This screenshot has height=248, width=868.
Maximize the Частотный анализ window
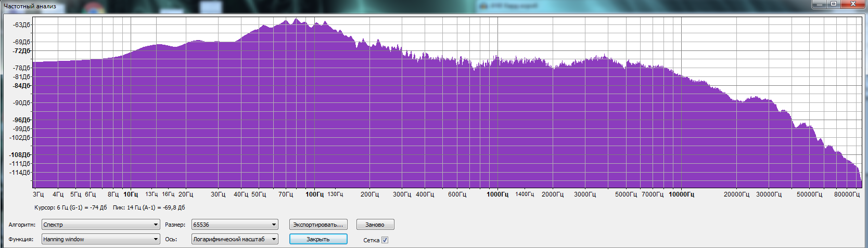pyautogui.click(x=834, y=4)
